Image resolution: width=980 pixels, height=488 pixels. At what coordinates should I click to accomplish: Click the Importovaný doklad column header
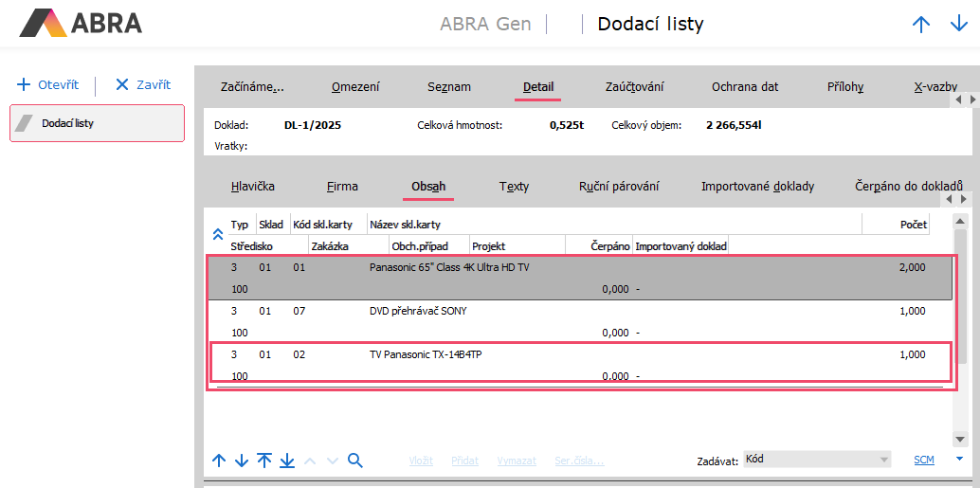tap(681, 246)
